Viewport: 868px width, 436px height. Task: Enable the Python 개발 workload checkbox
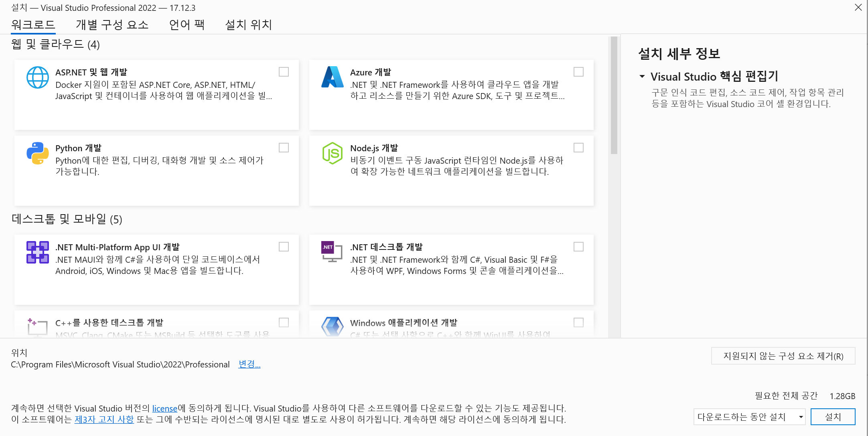click(x=284, y=148)
